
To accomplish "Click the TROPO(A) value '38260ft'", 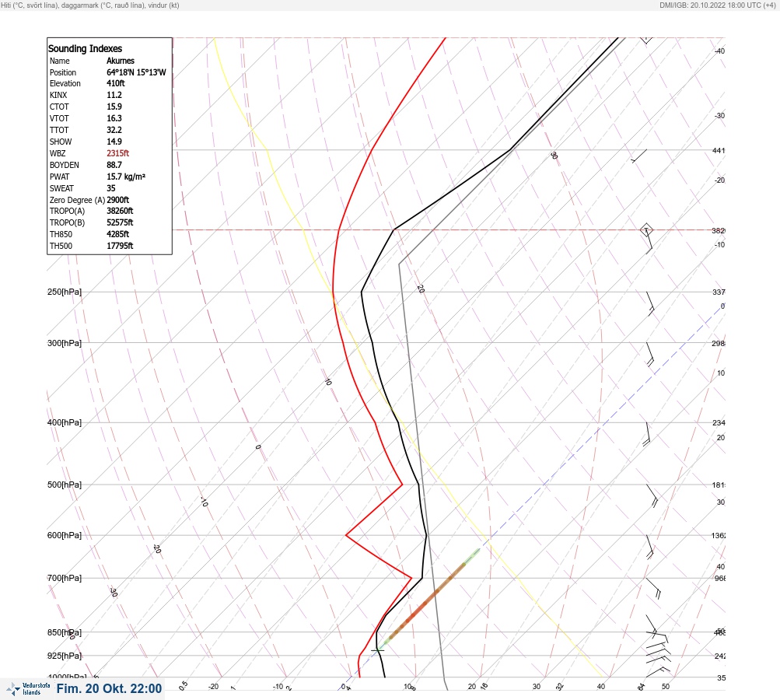I will [x=120, y=211].
